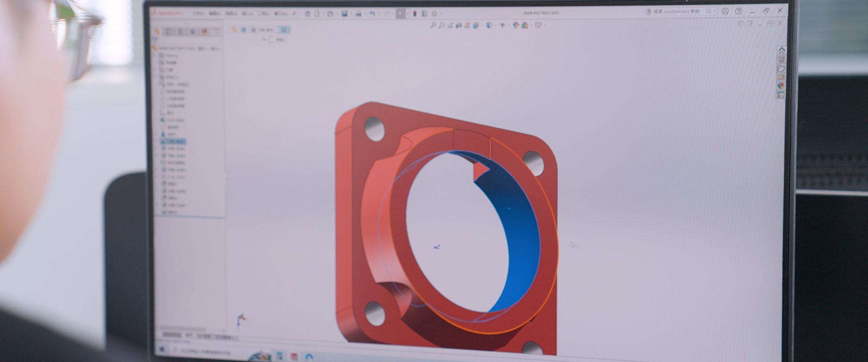Toggle Section View

[458, 25]
